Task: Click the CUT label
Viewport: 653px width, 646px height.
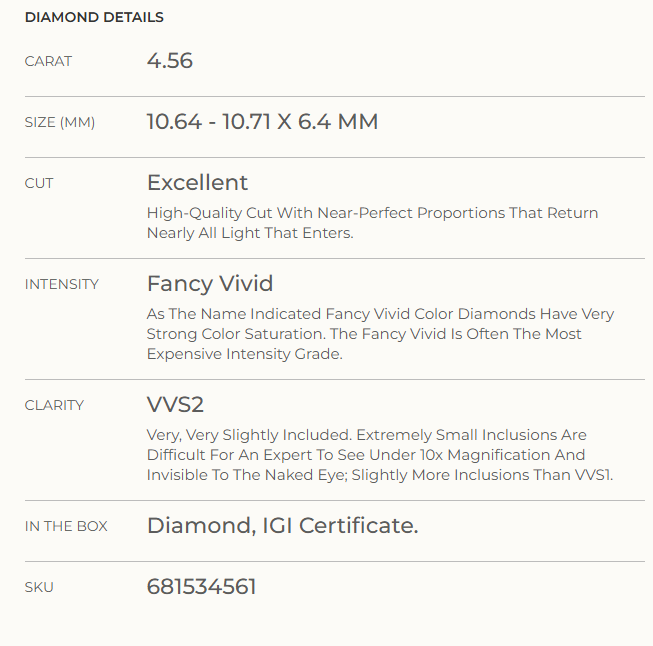Action: point(39,183)
